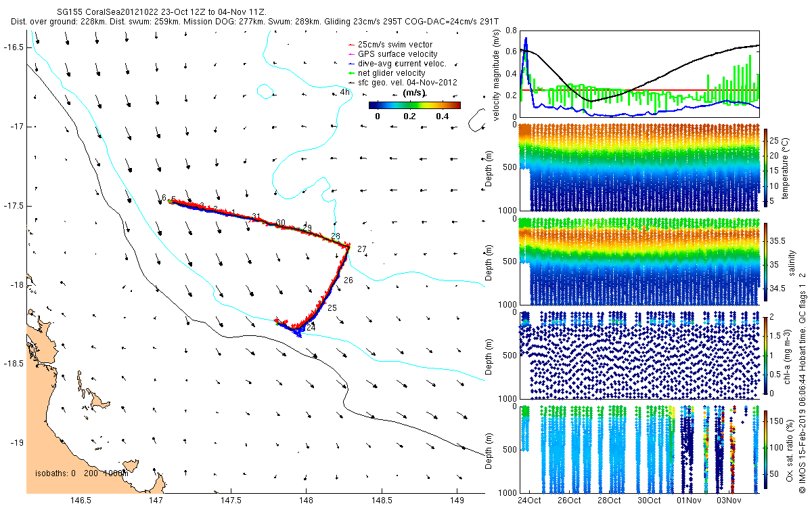Click the '0.8' tick on velocity magnitude axis

pos(512,31)
